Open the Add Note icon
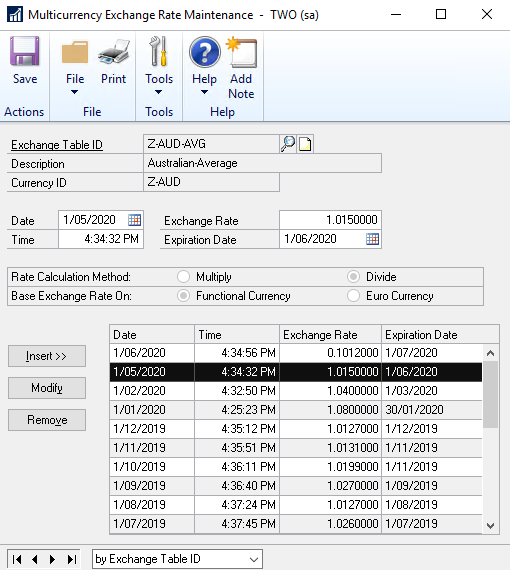Screen dimensions: 510x570 (x=241, y=52)
